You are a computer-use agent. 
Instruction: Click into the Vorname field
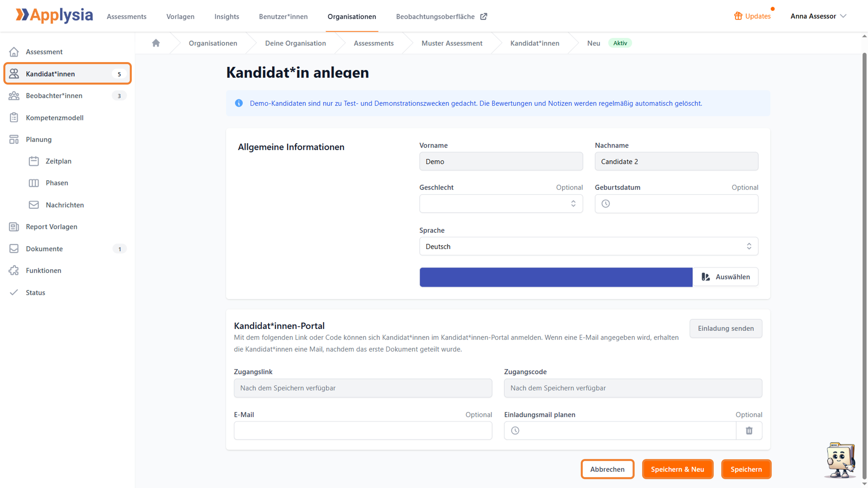coord(501,161)
